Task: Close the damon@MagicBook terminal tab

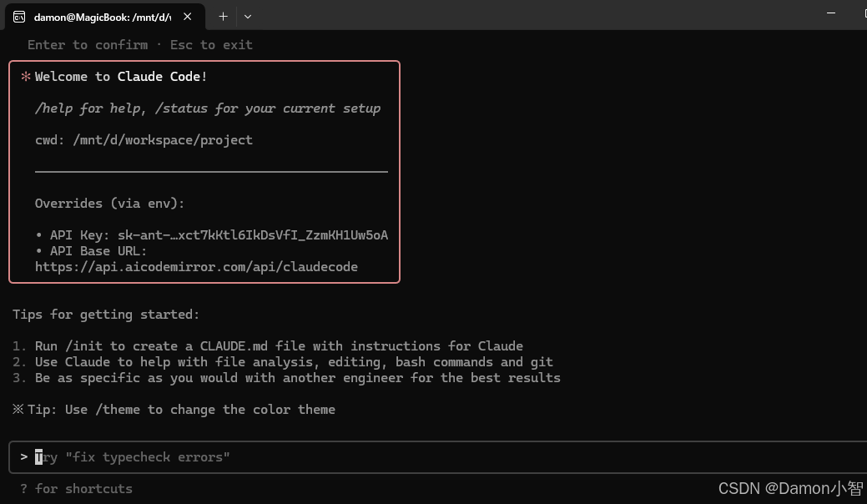Action: pos(188,16)
